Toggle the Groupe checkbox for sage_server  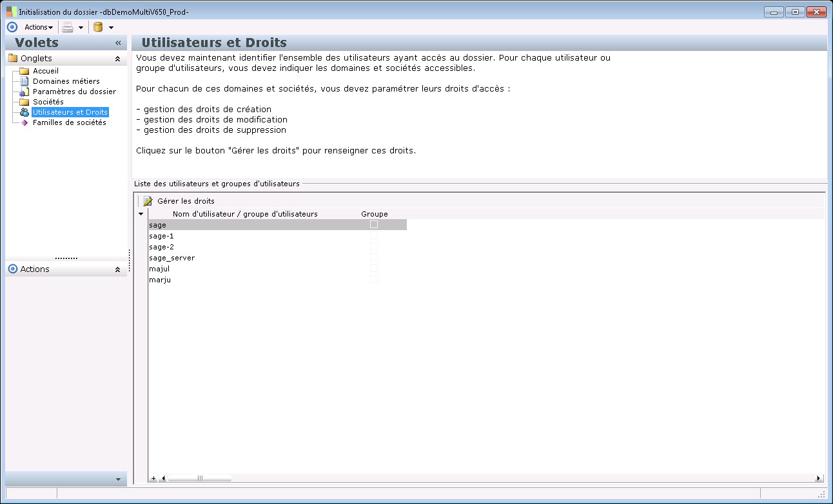coord(374,257)
